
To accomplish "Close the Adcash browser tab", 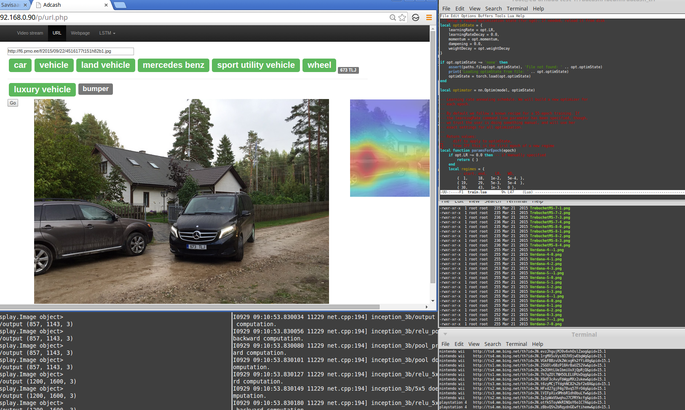I will [x=106, y=5].
